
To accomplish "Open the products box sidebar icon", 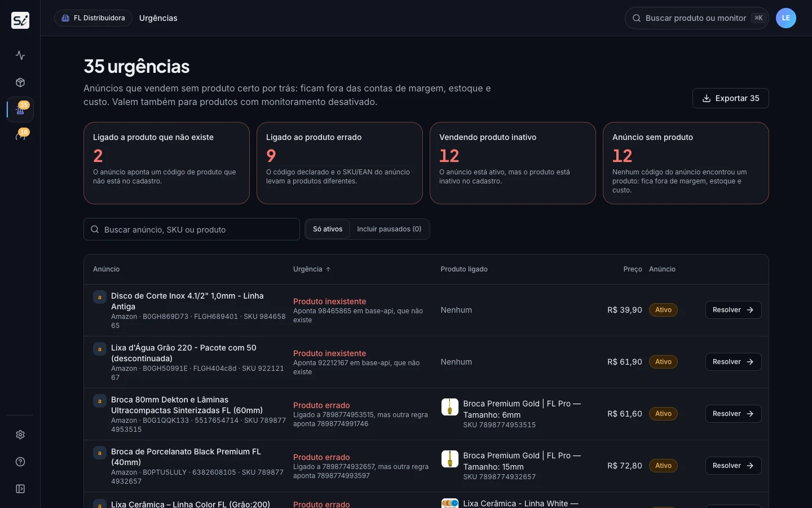I will tap(20, 82).
